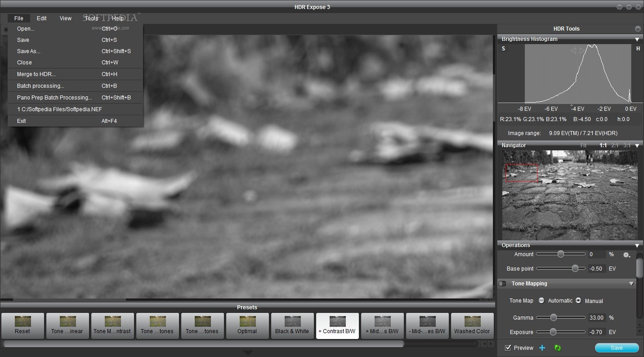Set navigator zoom to Fit
The width and height of the screenshot is (644, 357).
[x=584, y=145]
